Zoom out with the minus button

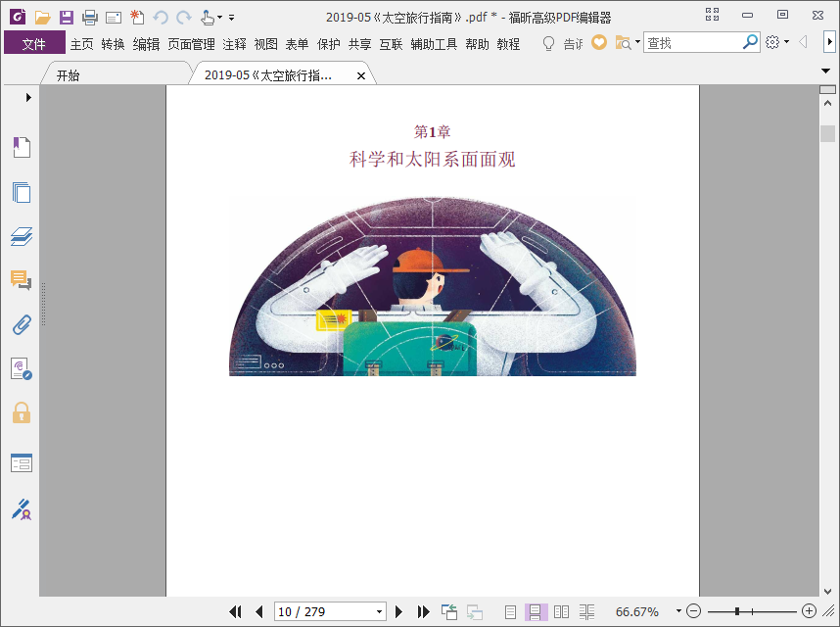(694, 611)
